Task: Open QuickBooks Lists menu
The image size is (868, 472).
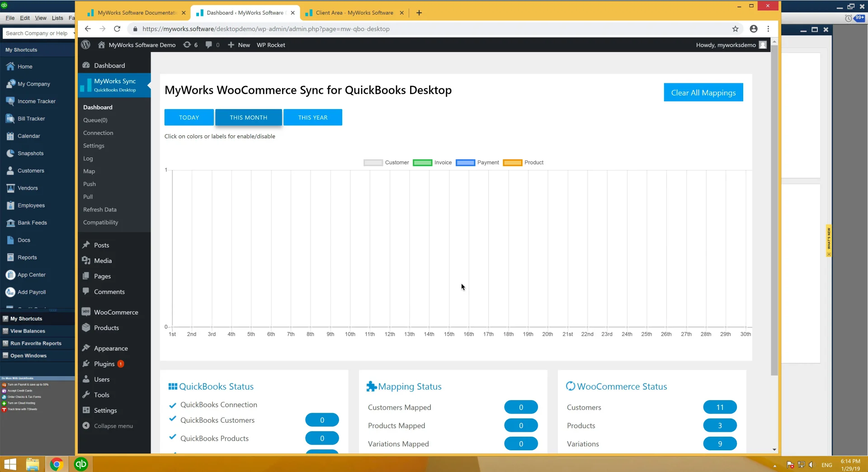Action: (x=57, y=18)
